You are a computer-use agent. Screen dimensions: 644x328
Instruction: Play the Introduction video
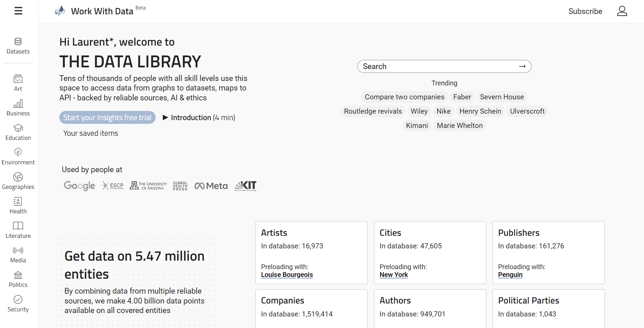coord(199,118)
